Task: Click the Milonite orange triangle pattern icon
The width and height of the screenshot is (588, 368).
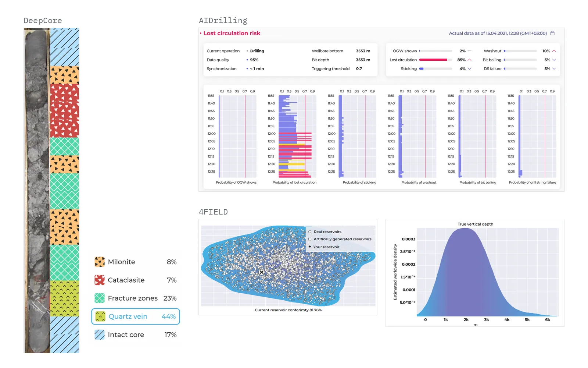Action: point(100,262)
